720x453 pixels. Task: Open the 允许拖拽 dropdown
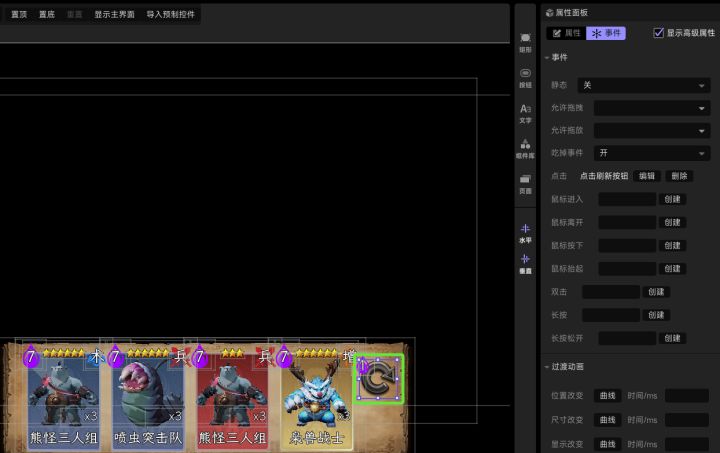pos(652,108)
